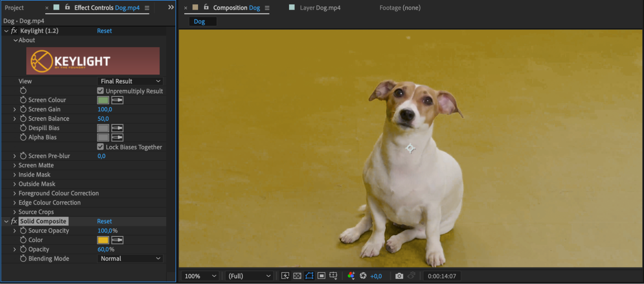Open the Blending Mode dropdown

tap(130, 259)
